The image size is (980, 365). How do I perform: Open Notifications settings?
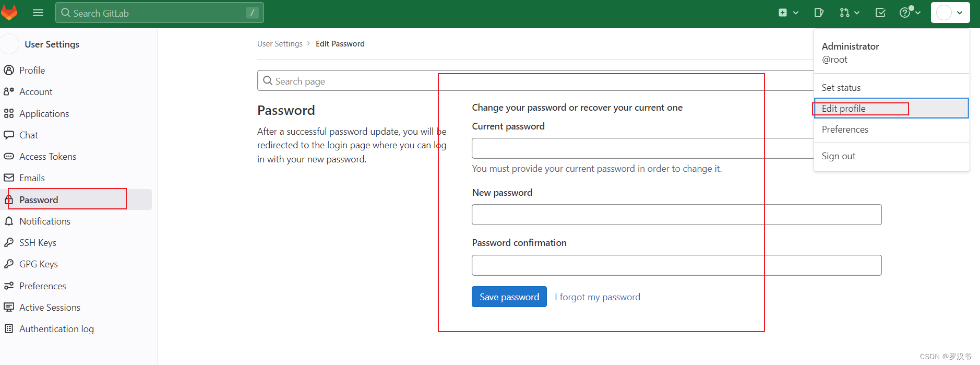(45, 221)
